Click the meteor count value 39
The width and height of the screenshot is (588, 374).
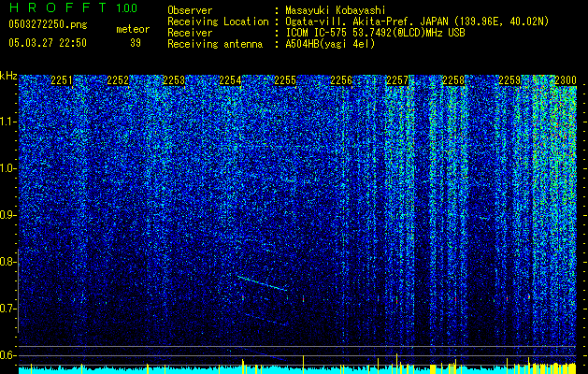click(136, 43)
